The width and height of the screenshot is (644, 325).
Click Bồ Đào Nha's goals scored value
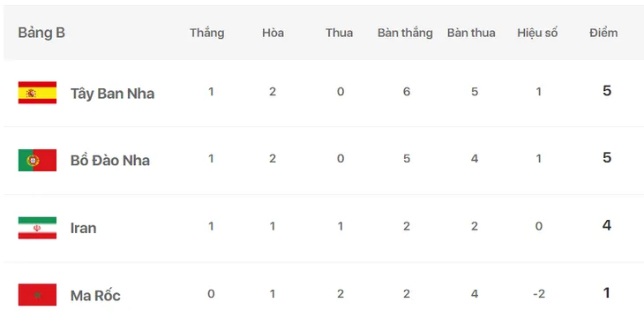(407, 159)
